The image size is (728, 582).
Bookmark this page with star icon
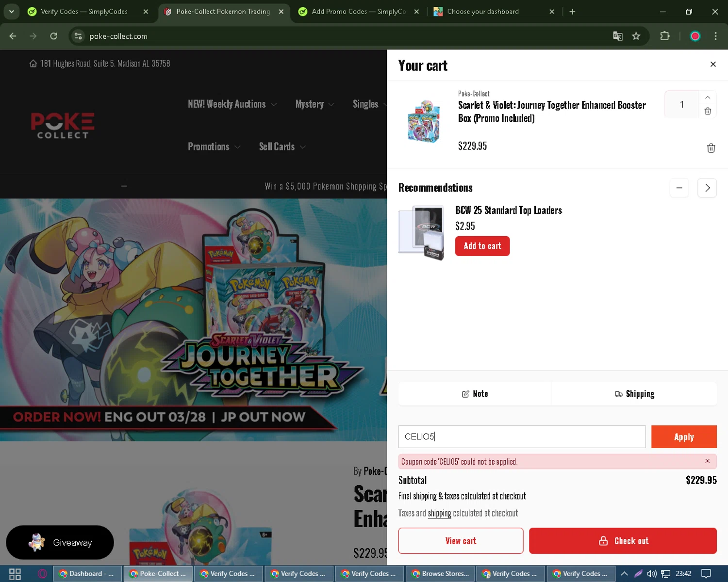636,36
